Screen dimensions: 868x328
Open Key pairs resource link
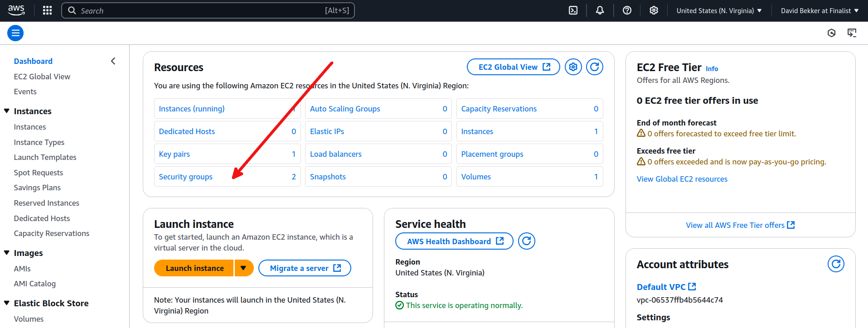[175, 154]
